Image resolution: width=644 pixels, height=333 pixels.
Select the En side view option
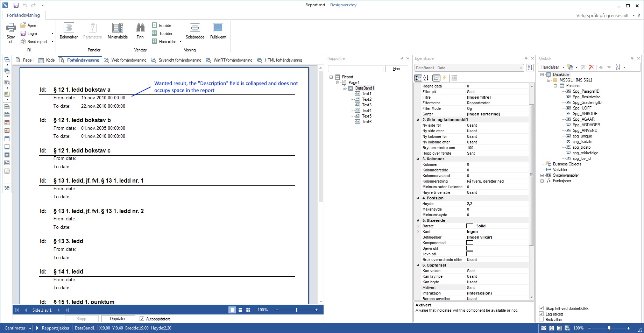coord(162,25)
